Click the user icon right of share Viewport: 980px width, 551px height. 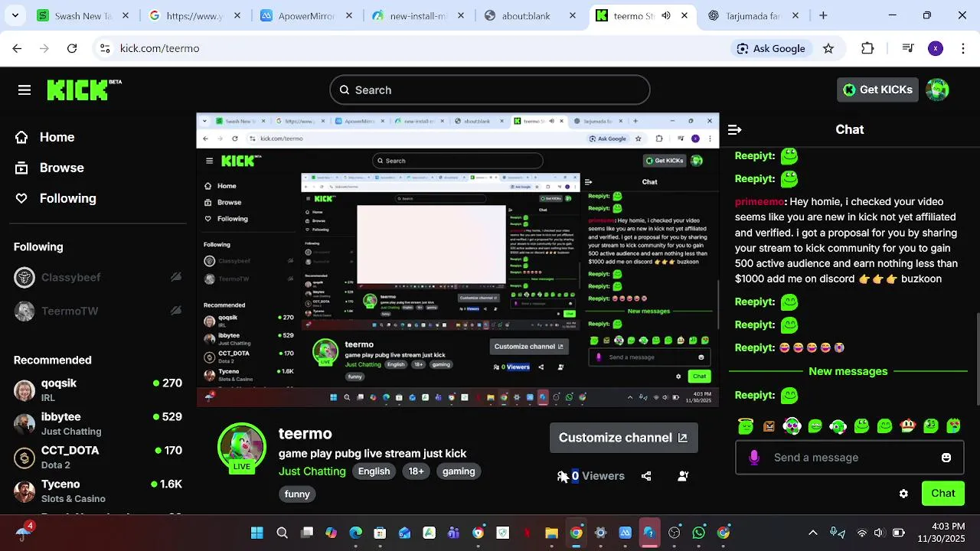[683, 476]
